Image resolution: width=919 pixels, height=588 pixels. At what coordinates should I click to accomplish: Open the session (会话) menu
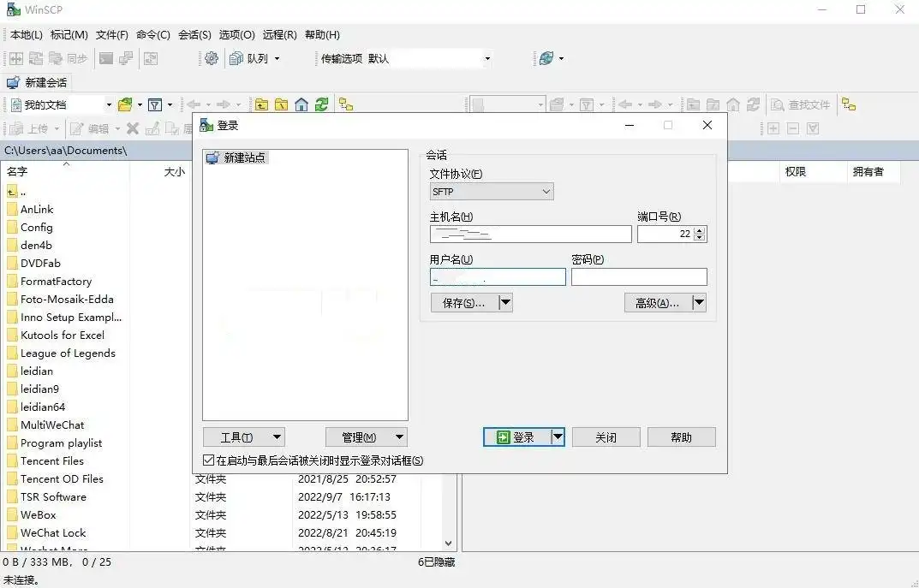(194, 34)
